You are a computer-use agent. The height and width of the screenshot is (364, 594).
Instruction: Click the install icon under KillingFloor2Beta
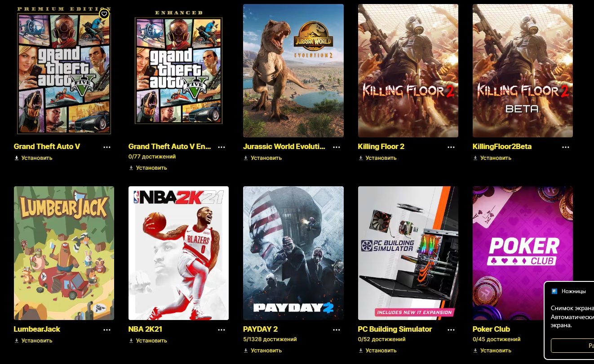click(x=475, y=158)
